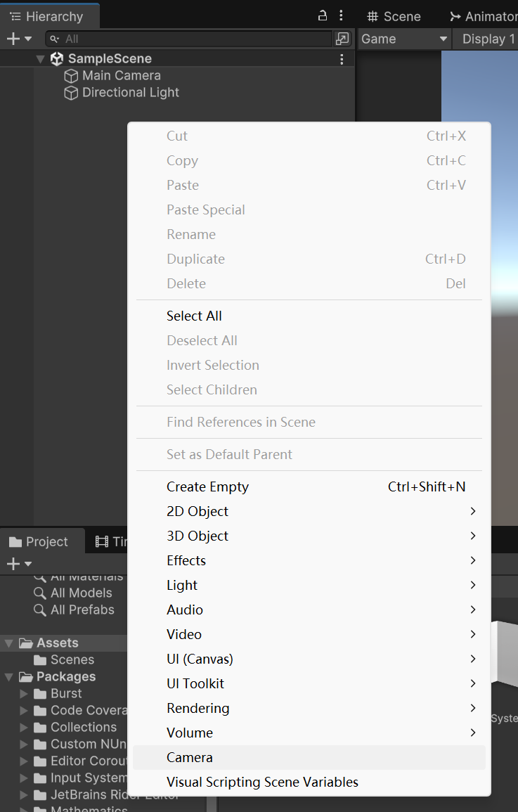The height and width of the screenshot is (812, 518).
Task: Click the All Models search icon
Action: (40, 593)
